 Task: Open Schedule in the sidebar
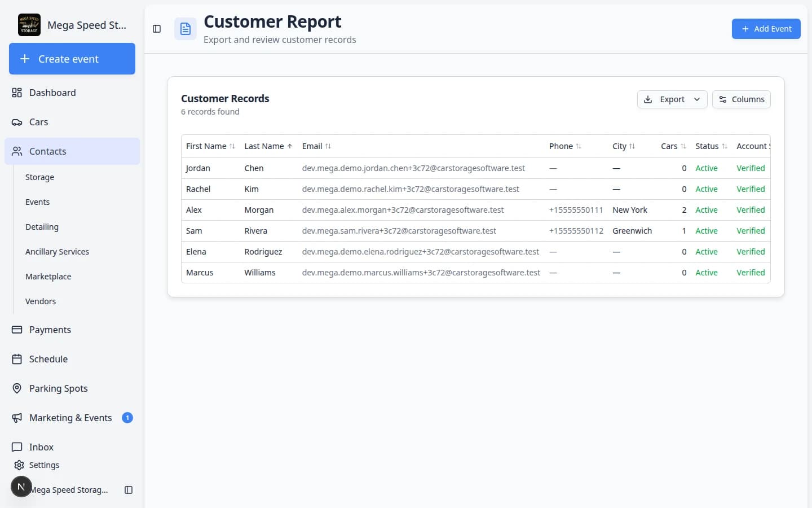point(72,359)
